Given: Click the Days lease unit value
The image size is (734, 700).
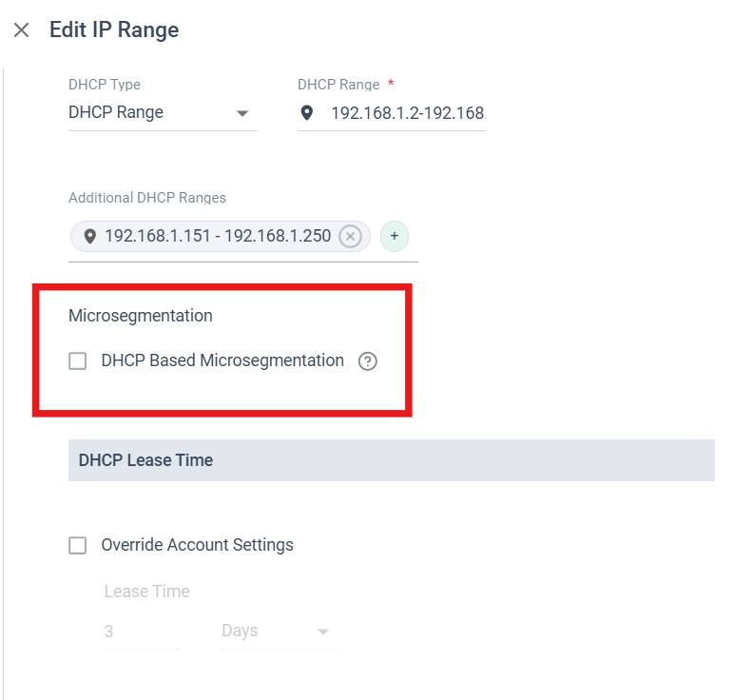Looking at the screenshot, I should pyautogui.click(x=241, y=631).
